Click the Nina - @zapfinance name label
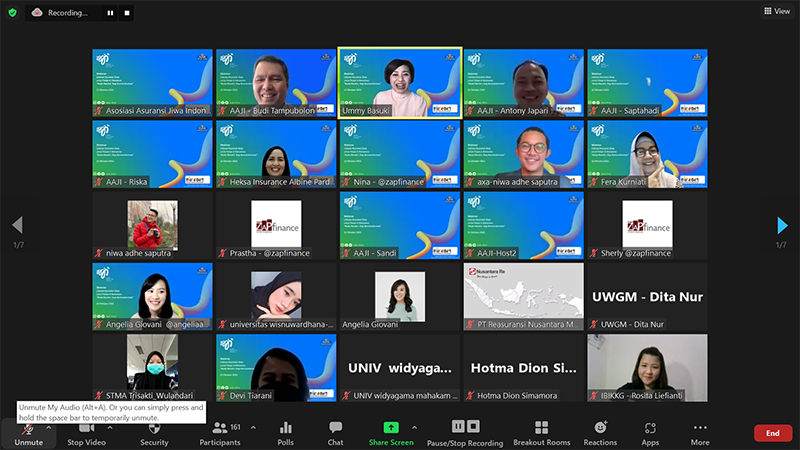The width and height of the screenshot is (800, 450). point(388,182)
